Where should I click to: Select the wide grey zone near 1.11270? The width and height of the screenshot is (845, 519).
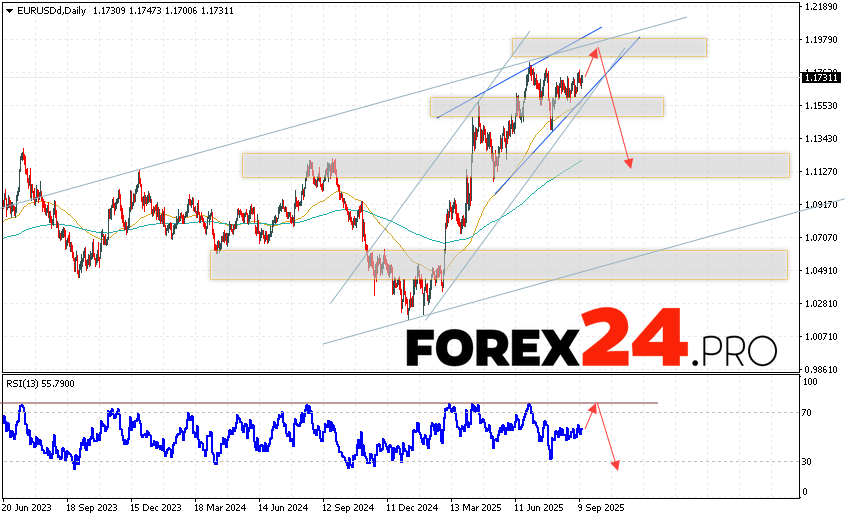515,165
